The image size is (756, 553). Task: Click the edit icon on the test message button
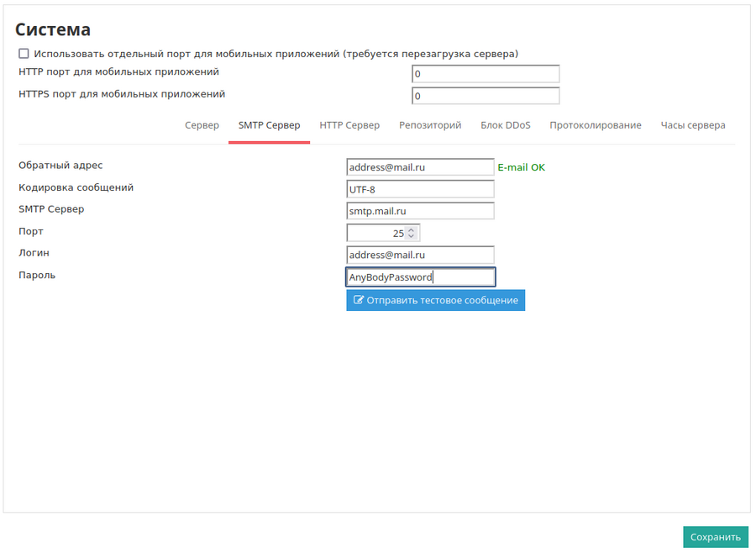click(359, 301)
